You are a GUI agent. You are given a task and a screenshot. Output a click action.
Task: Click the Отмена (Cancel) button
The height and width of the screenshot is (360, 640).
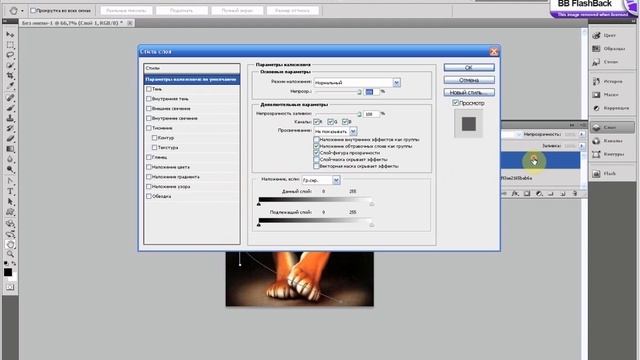469,80
